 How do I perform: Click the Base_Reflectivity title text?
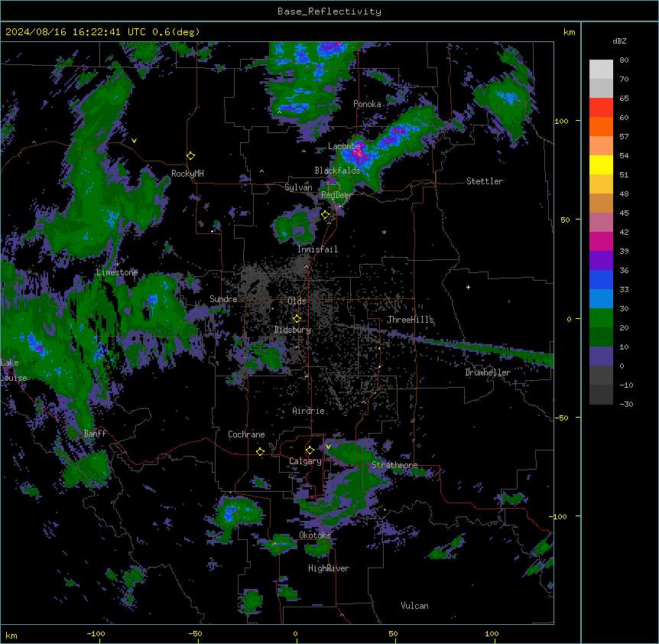point(329,11)
